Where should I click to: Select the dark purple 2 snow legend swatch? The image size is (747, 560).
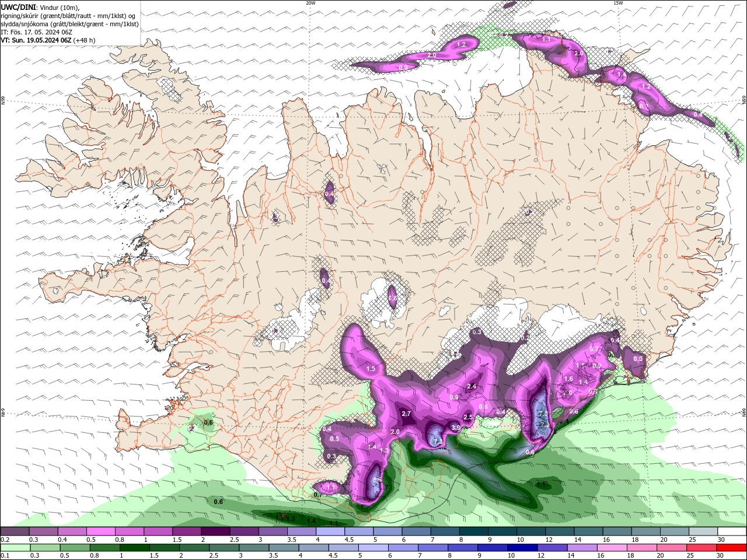(215, 531)
